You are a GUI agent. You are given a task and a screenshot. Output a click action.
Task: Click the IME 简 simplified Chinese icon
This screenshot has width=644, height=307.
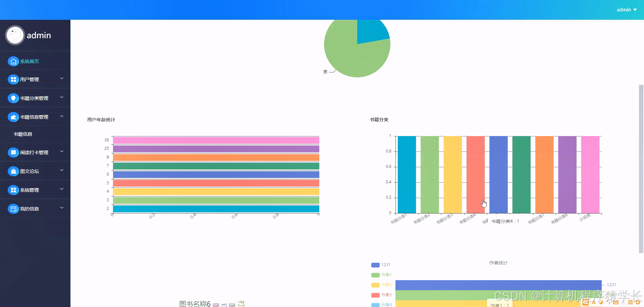pos(630,302)
